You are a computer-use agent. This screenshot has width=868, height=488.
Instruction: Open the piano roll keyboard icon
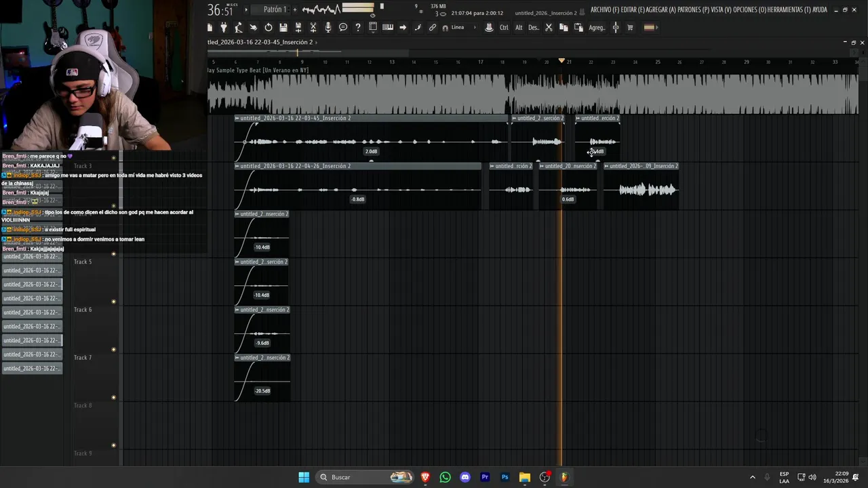pyautogui.click(x=388, y=28)
